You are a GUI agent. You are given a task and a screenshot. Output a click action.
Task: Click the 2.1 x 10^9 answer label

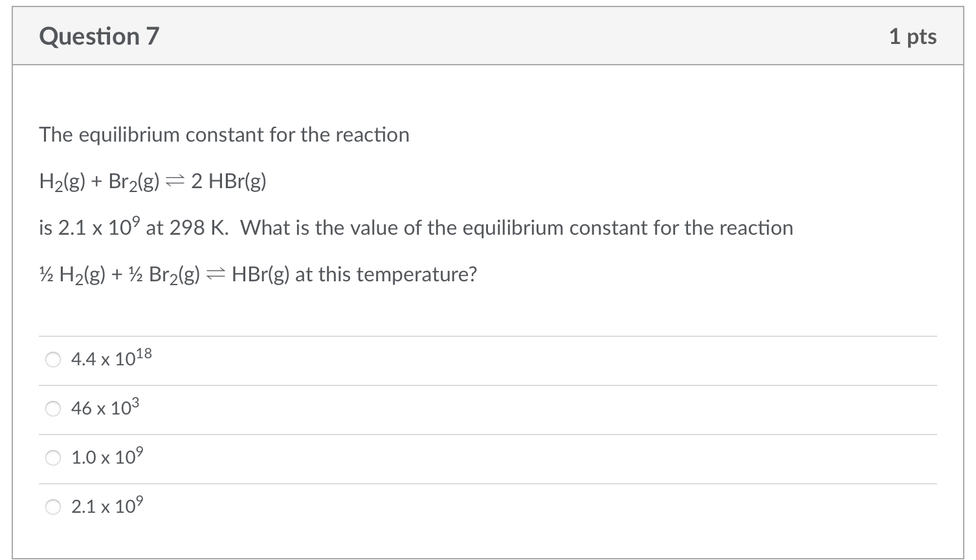(x=107, y=506)
